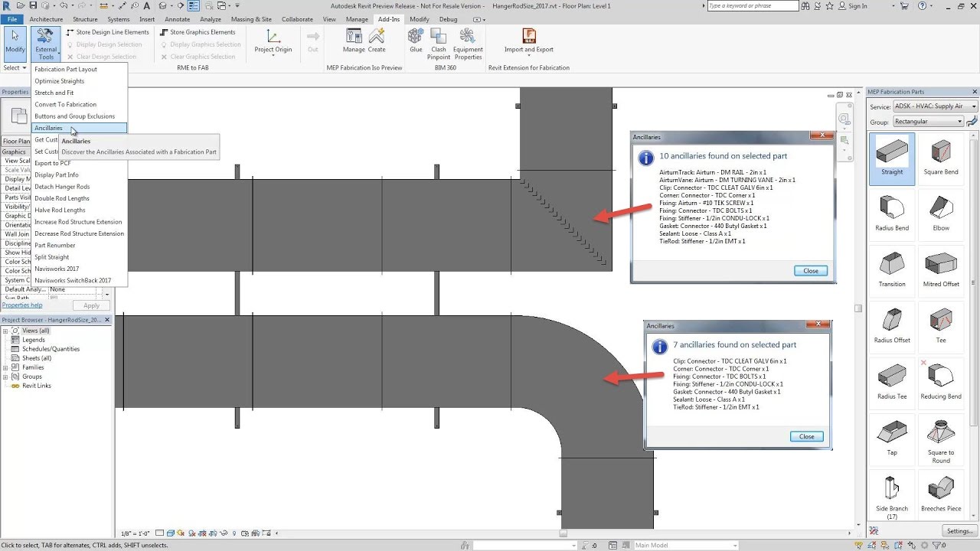Select the Straight fabrication part
This screenshot has height=551, width=980.
click(892, 159)
